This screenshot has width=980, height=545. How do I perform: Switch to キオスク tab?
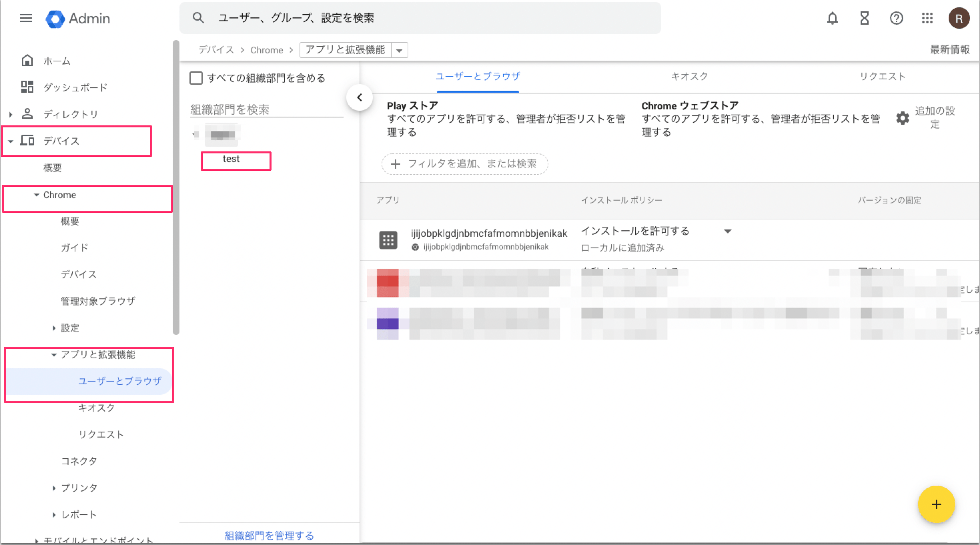689,76
